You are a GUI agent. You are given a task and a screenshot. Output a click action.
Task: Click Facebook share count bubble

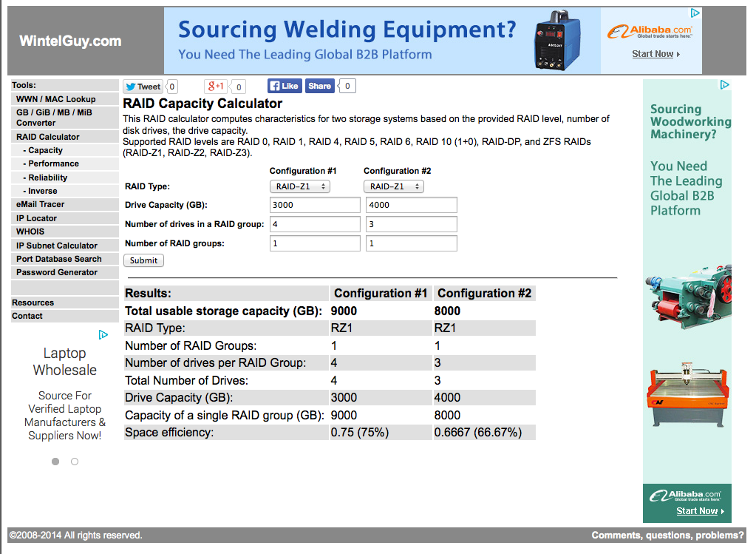click(347, 86)
